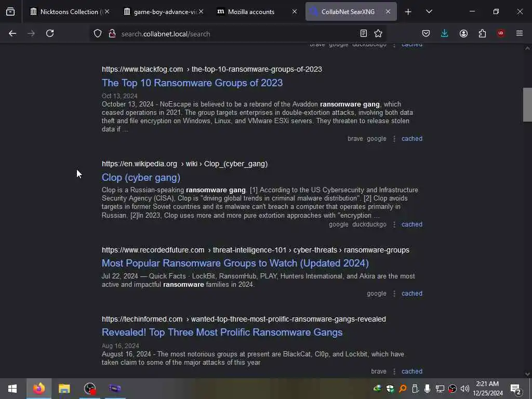Image resolution: width=532 pixels, height=399 pixels.
Task: Open the extensions menu
Action: pyautogui.click(x=482, y=34)
